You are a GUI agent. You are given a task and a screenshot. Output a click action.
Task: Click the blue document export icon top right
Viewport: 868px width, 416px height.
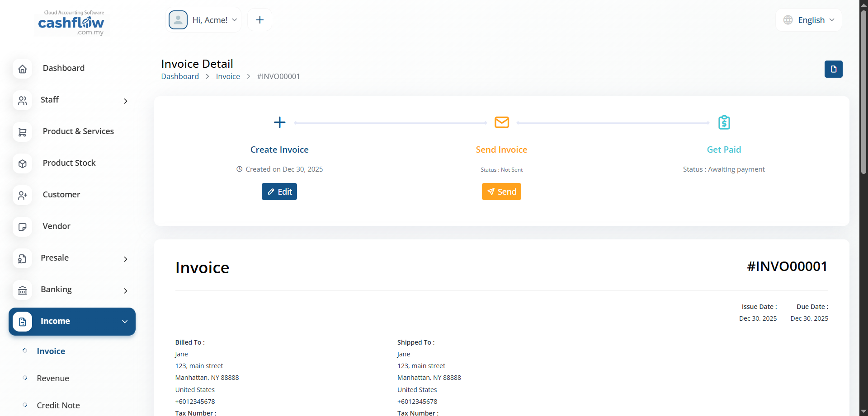(834, 69)
